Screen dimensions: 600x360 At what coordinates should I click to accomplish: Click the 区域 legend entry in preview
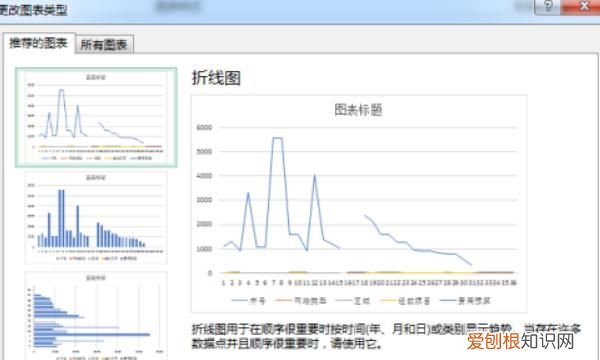pyautogui.click(x=353, y=301)
